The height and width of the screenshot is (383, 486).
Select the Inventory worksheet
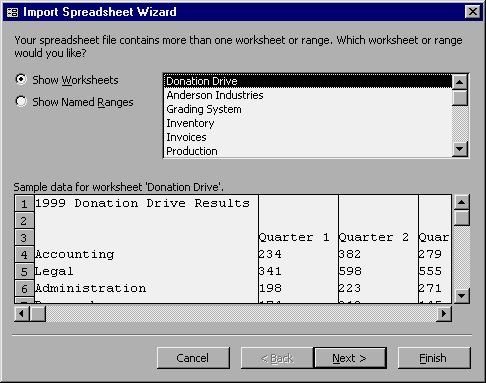(190, 123)
